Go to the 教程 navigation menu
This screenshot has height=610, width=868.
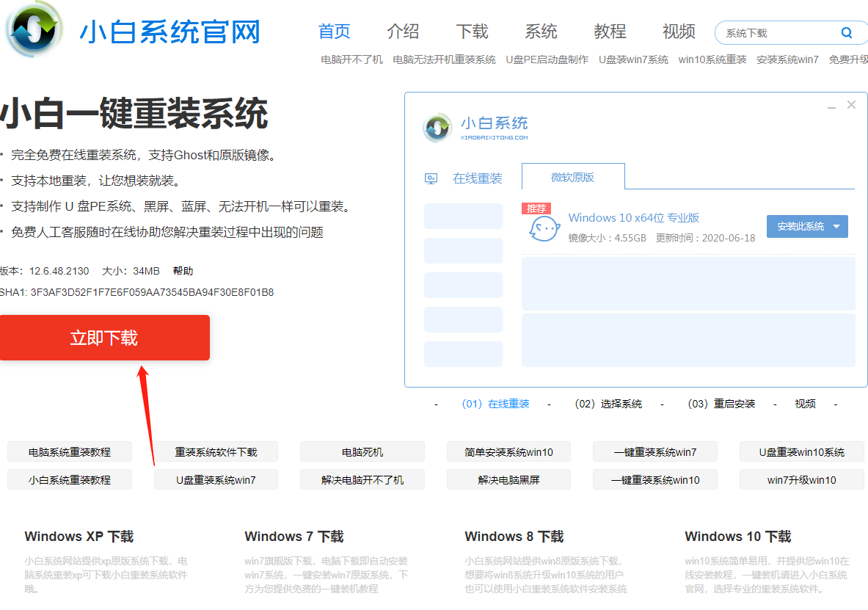(x=610, y=32)
